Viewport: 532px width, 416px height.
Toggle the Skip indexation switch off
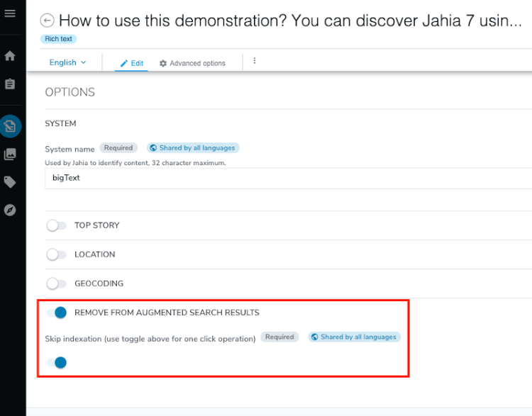(57, 362)
